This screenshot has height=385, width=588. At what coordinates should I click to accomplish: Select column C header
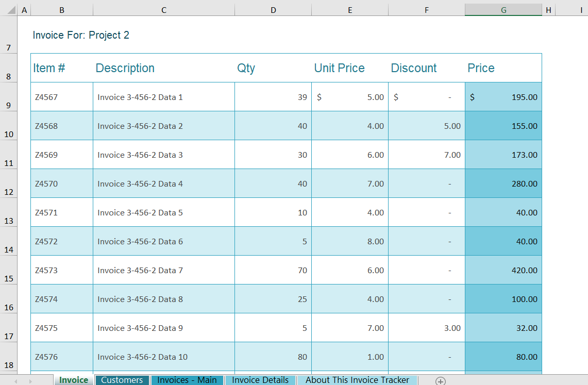click(x=163, y=10)
